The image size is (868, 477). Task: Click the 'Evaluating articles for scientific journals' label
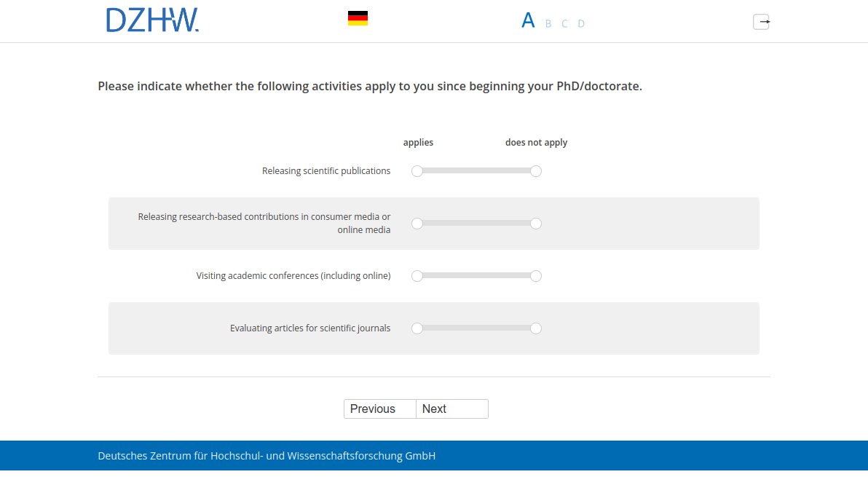(x=310, y=328)
